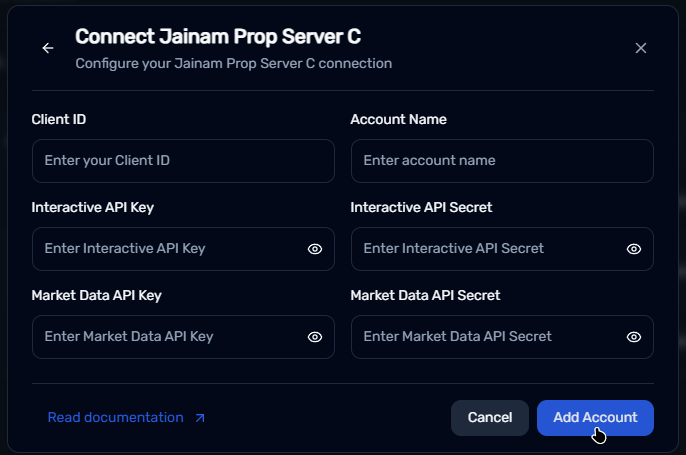The height and width of the screenshot is (455, 686).
Task: Unhide the Market Data API Secret value
Action: coord(633,337)
